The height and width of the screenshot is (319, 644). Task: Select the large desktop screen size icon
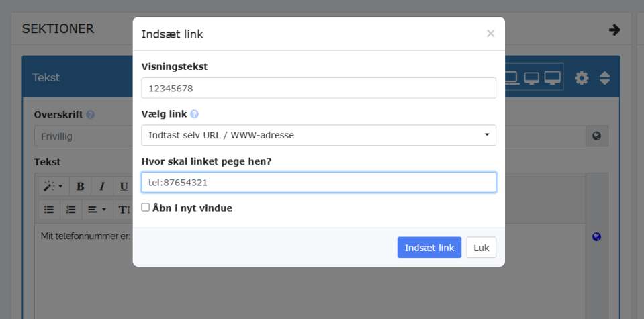552,78
